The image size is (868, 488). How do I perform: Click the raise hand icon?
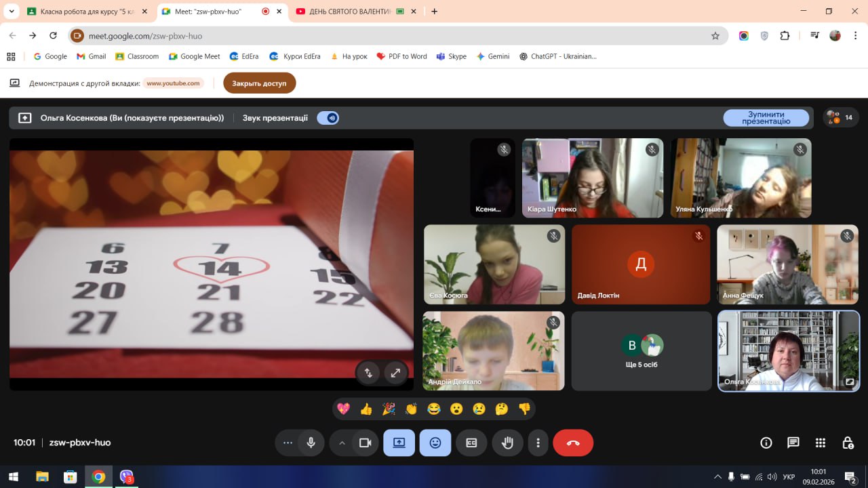pyautogui.click(x=507, y=443)
